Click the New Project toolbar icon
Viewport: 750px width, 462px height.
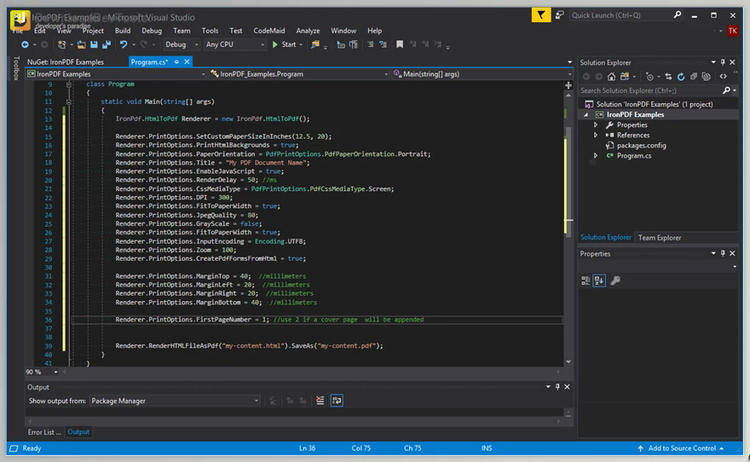[62, 44]
